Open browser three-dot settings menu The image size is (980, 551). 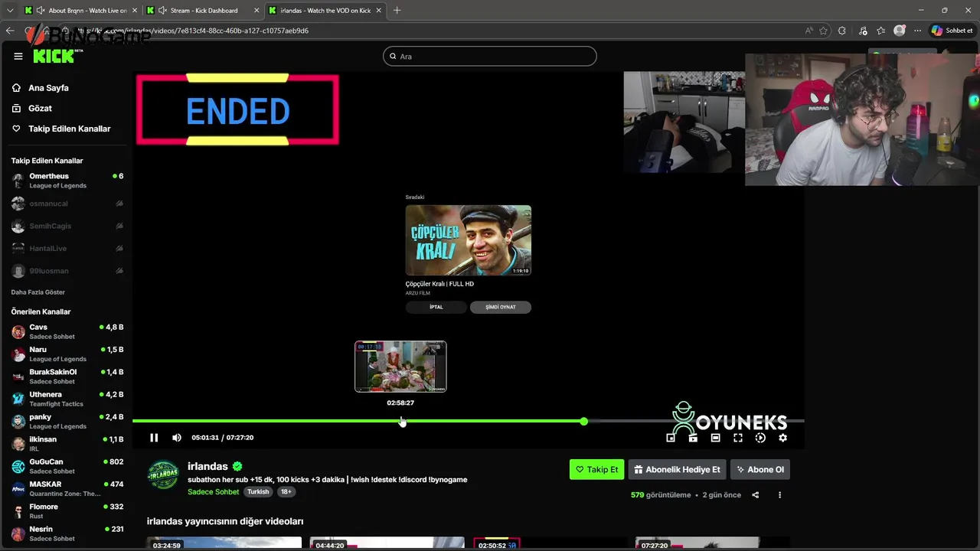point(917,31)
